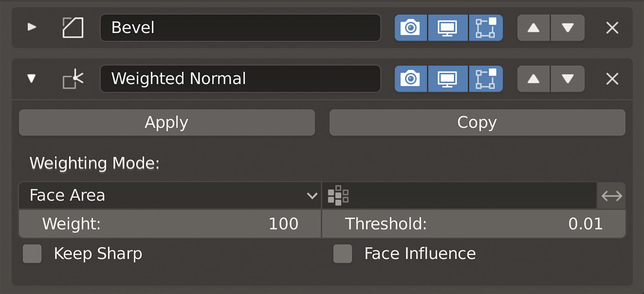This screenshot has width=644, height=294.
Task: Toggle edit mode display for the Bevel modifier
Action: point(486,28)
